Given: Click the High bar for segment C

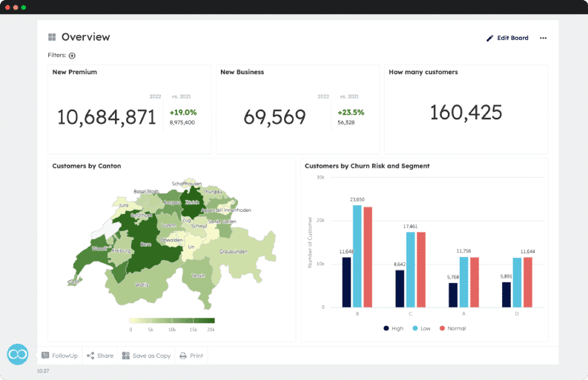Looking at the screenshot, I should coord(400,289).
